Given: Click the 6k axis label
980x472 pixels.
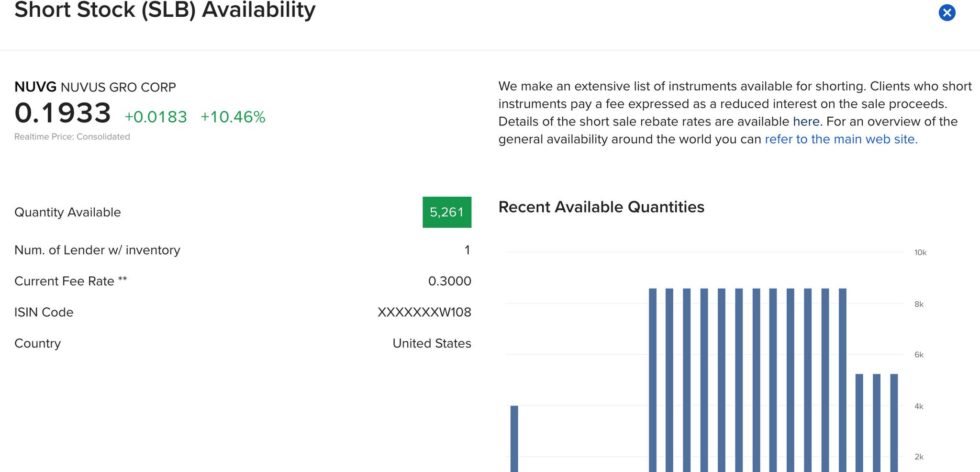Looking at the screenshot, I should pyautogui.click(x=919, y=355).
